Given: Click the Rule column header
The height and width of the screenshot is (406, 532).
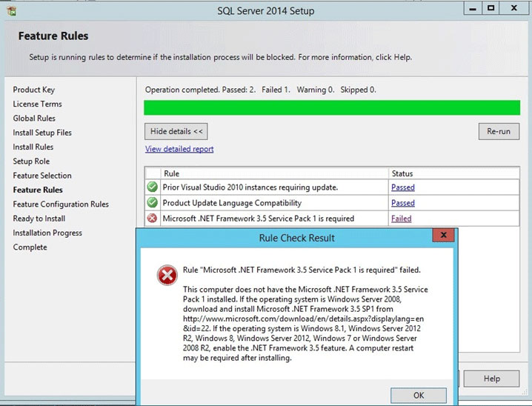Looking at the screenshot, I should click(x=274, y=173).
